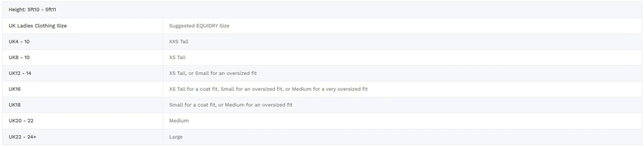
Task: Select the UK12 - 14 suggested size text
Action: tap(213, 73)
